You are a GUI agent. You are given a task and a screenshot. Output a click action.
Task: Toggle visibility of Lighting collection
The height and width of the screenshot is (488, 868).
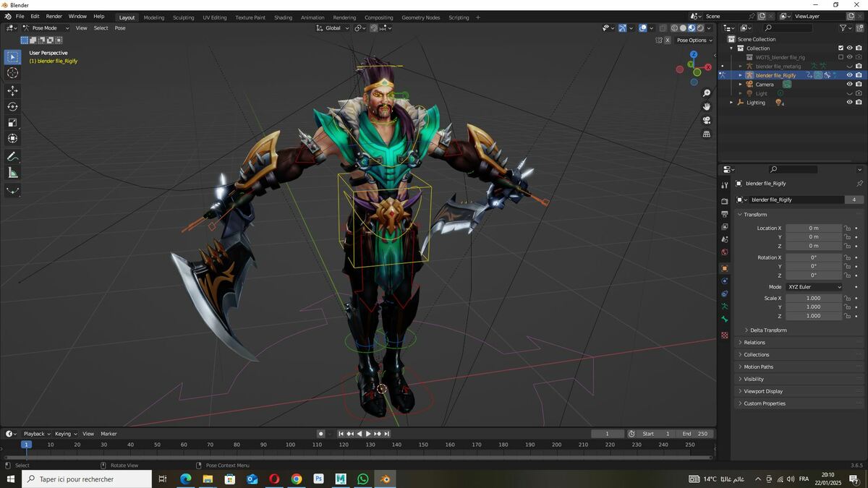(849, 102)
